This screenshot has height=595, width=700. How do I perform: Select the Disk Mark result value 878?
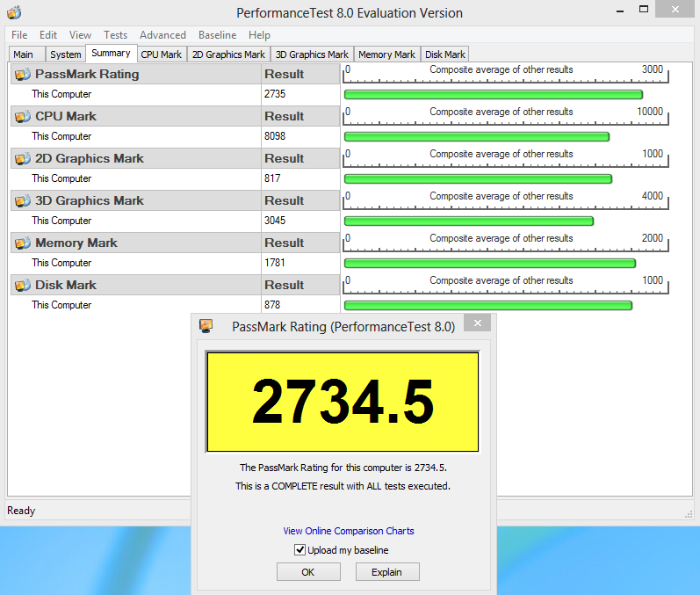272,305
